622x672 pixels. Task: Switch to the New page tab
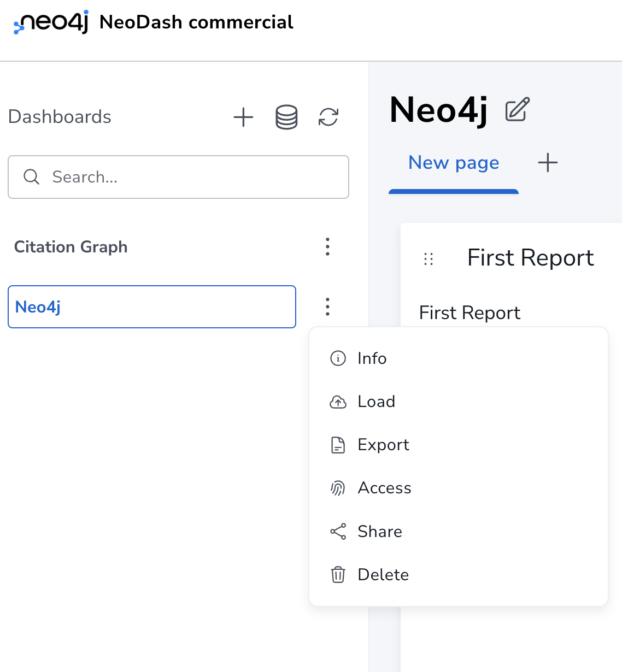454,163
